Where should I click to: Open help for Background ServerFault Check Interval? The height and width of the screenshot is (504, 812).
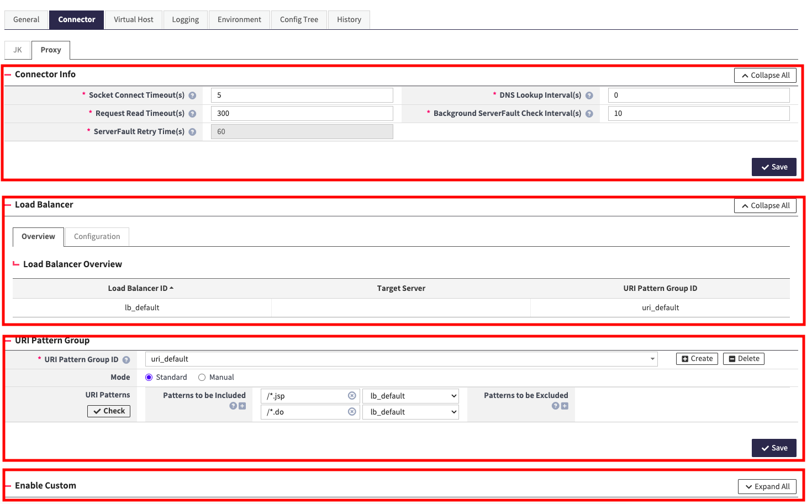coord(589,113)
